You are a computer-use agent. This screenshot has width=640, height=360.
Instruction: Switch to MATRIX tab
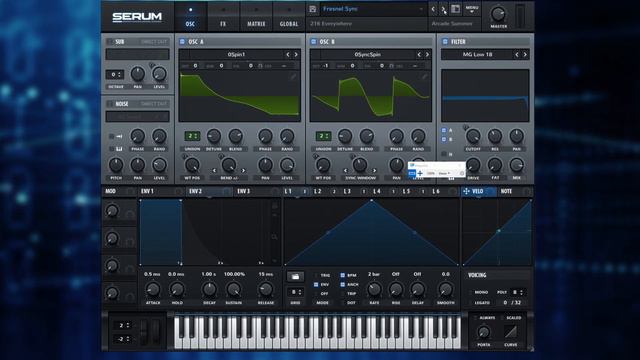(x=256, y=17)
